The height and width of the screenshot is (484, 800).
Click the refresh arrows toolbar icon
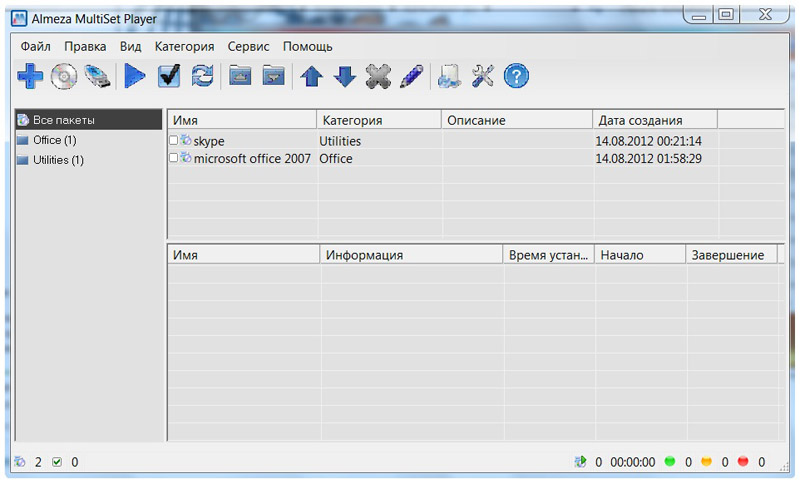(203, 77)
